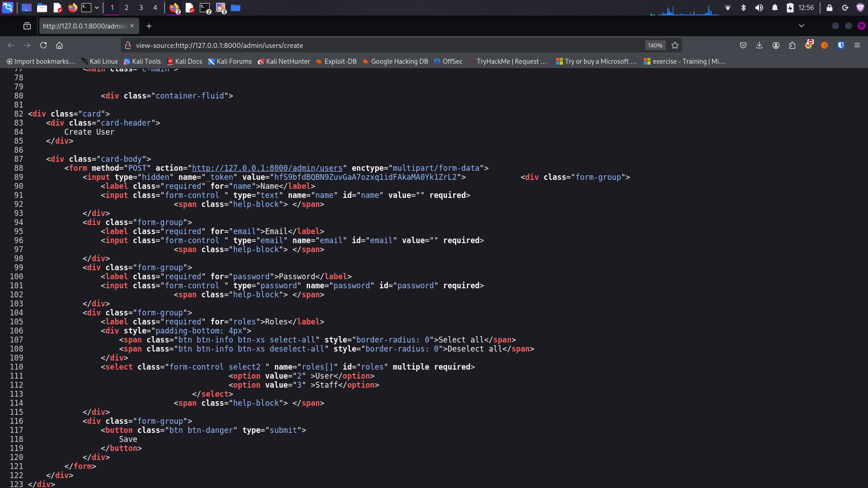Toggle the volume speaker tray icon
The height and width of the screenshot is (488, 868).
759,8
